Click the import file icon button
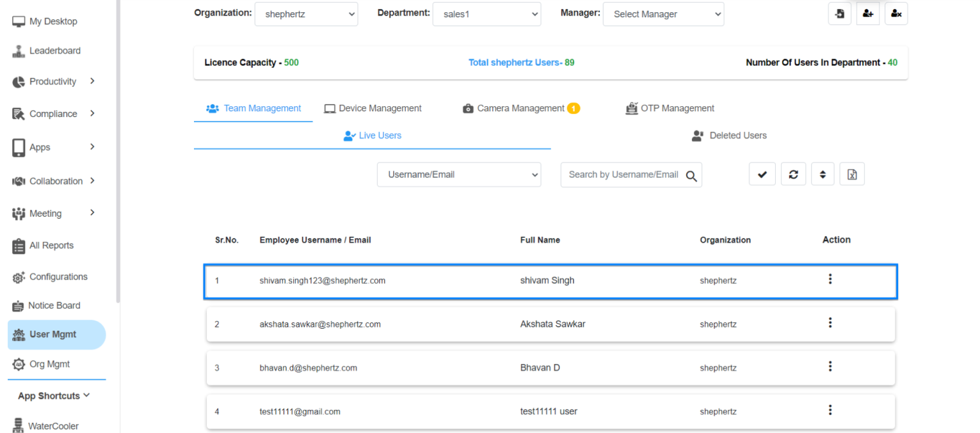Screen dimensions: 980x433 click(839, 13)
